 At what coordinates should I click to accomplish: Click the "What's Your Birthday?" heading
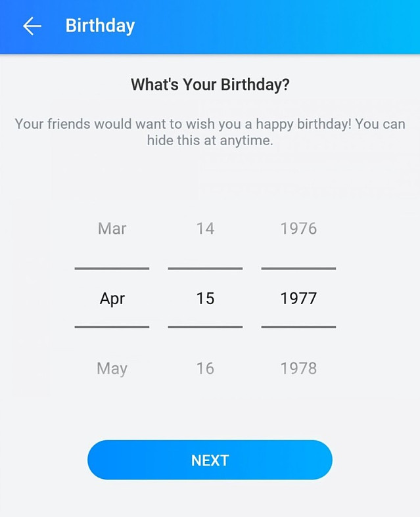210,85
